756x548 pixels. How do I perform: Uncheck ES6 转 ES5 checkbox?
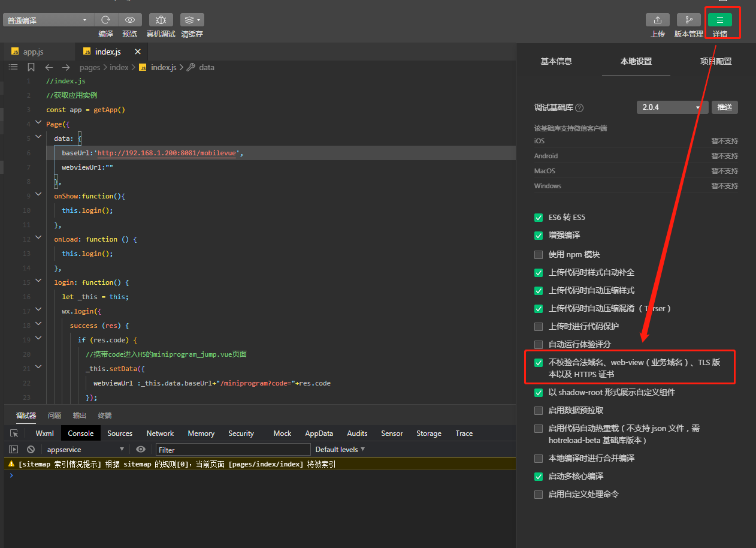pyautogui.click(x=539, y=218)
